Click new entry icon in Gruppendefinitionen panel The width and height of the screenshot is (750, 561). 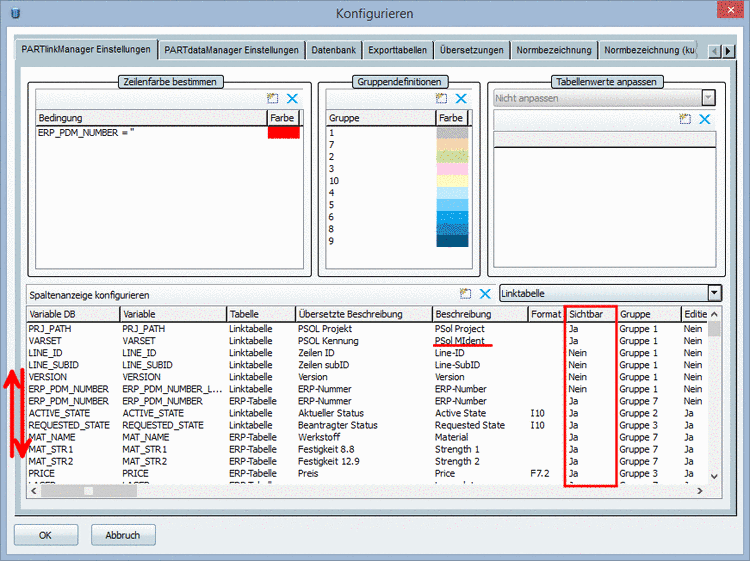441,99
